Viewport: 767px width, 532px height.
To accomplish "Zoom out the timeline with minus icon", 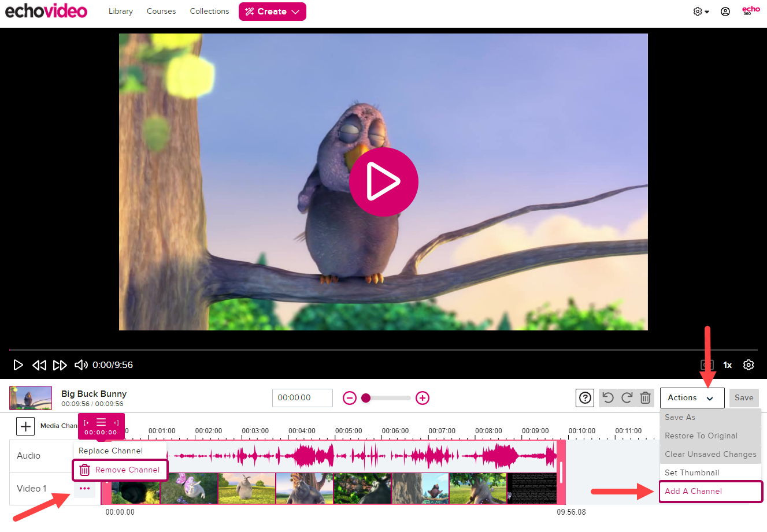I will pyautogui.click(x=350, y=398).
